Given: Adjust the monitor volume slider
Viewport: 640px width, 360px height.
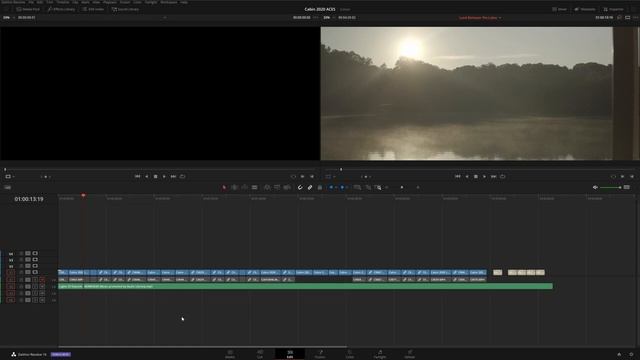Looking at the screenshot, I should [611, 187].
